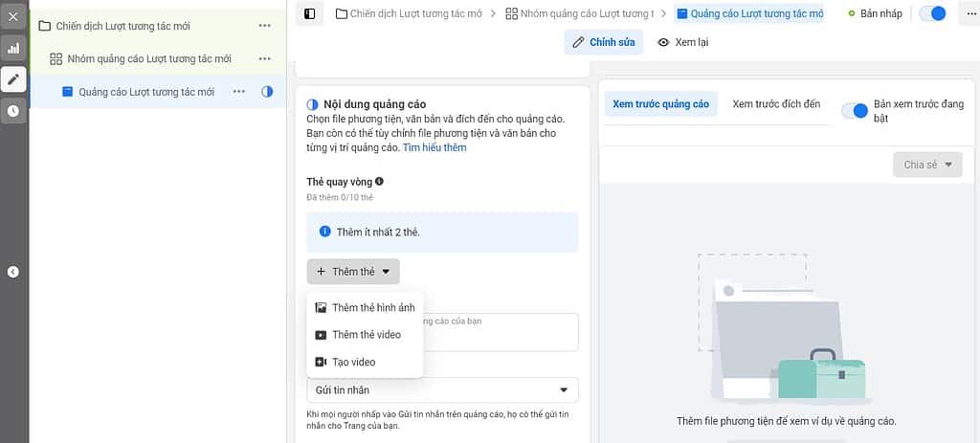Switch to Chỉnh sửa mode
Screen dimensions: 980x443
[x=604, y=42]
